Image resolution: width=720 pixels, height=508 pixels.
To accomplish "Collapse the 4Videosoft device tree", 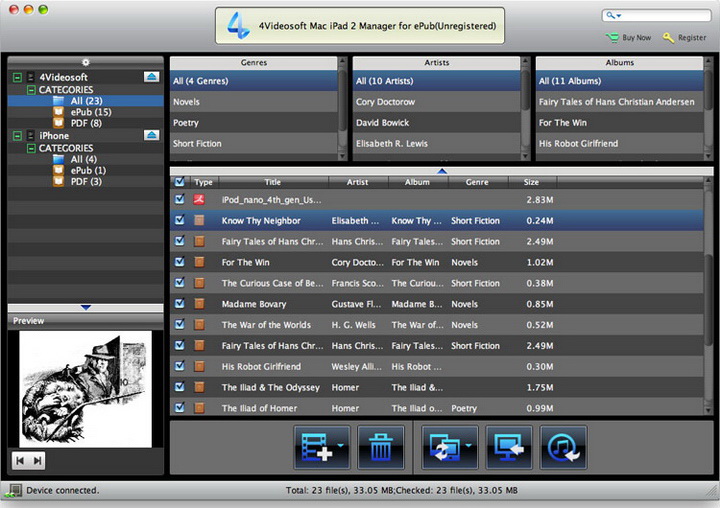I will click(x=17, y=77).
